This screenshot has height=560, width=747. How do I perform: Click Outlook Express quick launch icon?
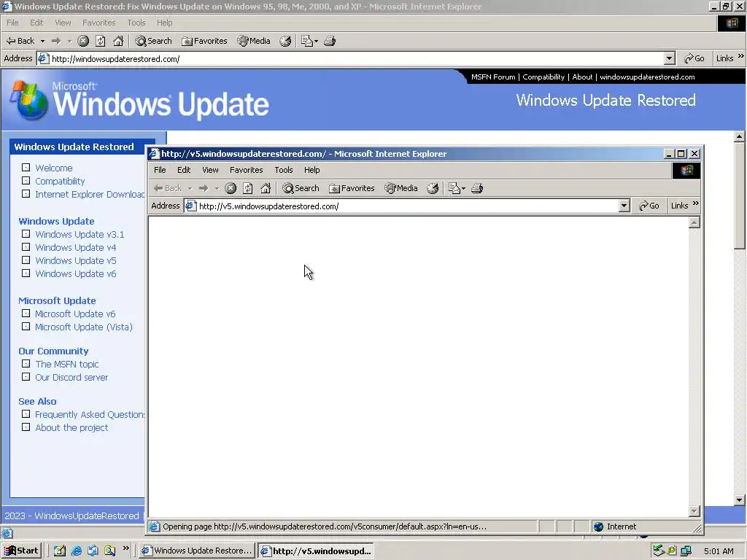(93, 551)
